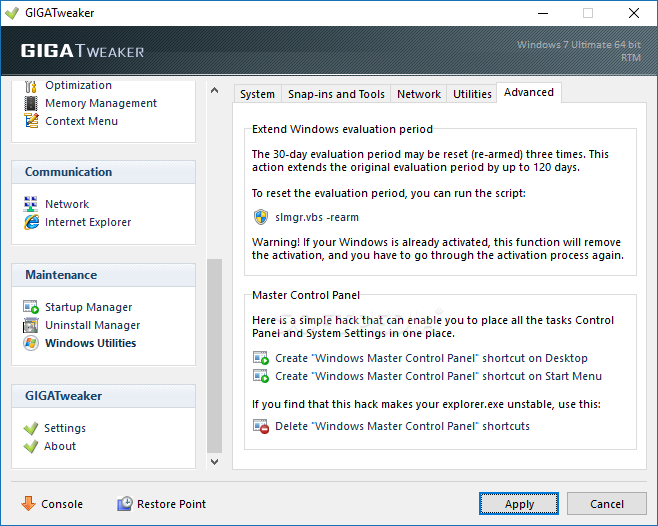Click the Maintenance section header
Image resolution: width=658 pixels, height=526 pixels.
(103, 275)
